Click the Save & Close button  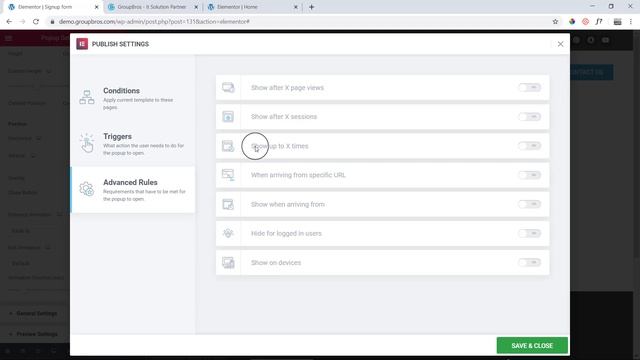532,345
